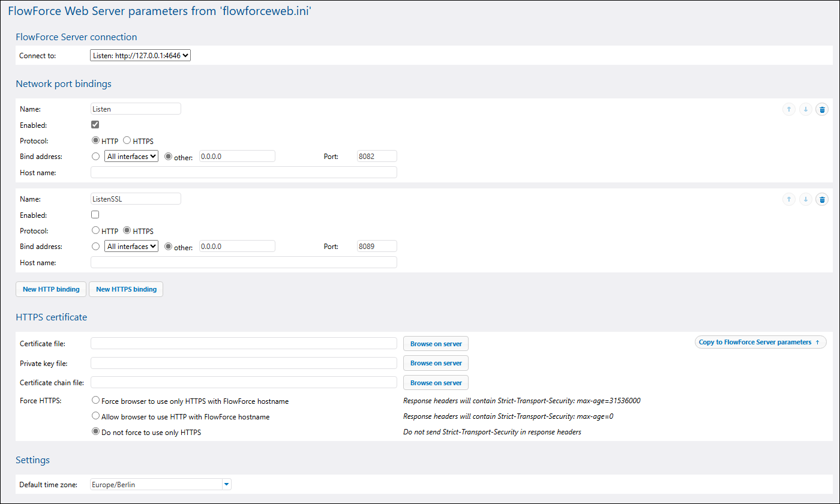Move the Listen binding down
840x504 pixels.
point(806,109)
